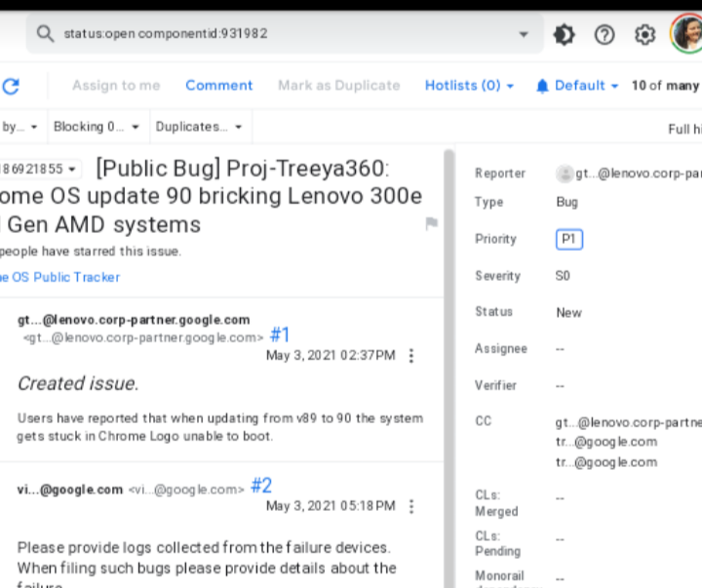The height and width of the screenshot is (588, 702).
Task: Open the comment #2 permalink
Action: pyautogui.click(x=261, y=486)
